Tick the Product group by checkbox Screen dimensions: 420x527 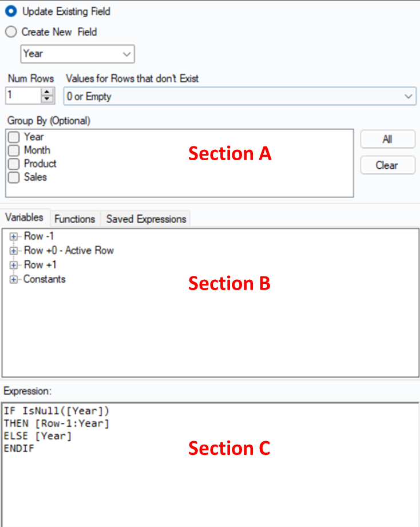(x=14, y=164)
